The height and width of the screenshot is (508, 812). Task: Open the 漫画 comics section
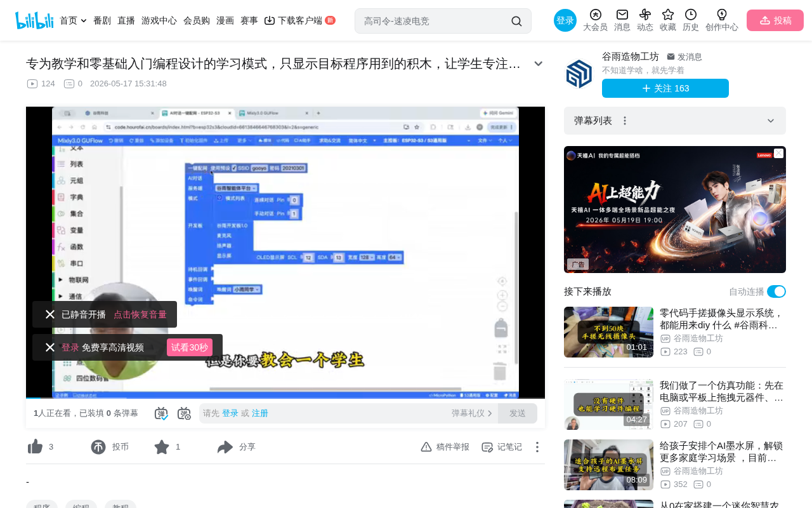pos(225,20)
